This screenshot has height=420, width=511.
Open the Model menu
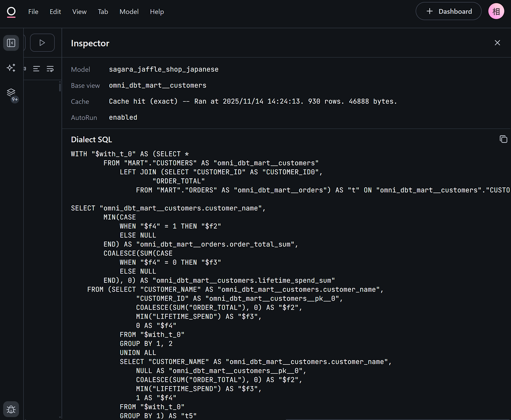point(129,12)
